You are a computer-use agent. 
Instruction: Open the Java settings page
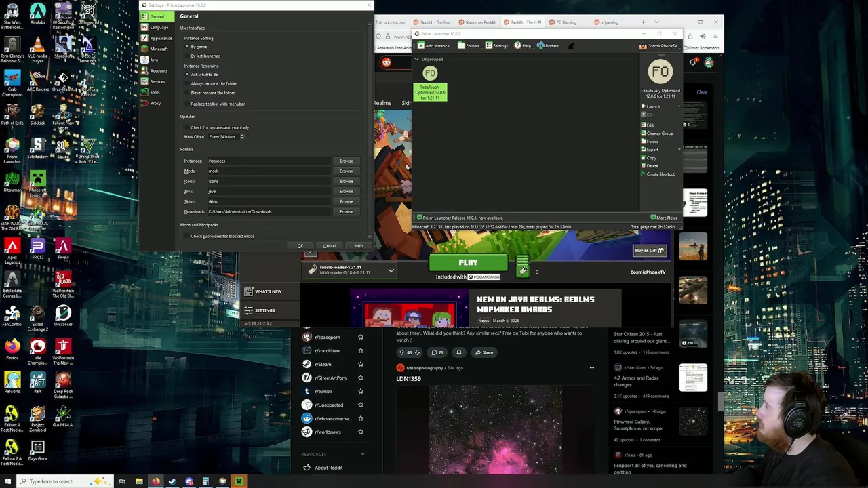click(x=156, y=60)
